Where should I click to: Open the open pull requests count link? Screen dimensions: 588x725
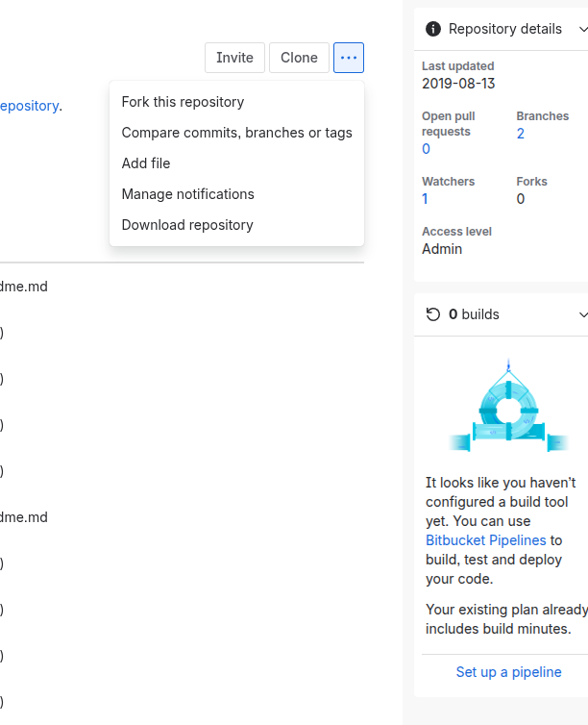426,149
